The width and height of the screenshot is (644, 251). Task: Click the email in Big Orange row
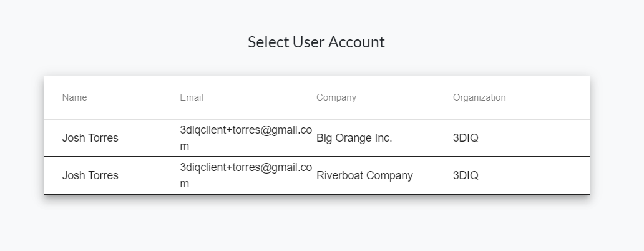[246, 138]
